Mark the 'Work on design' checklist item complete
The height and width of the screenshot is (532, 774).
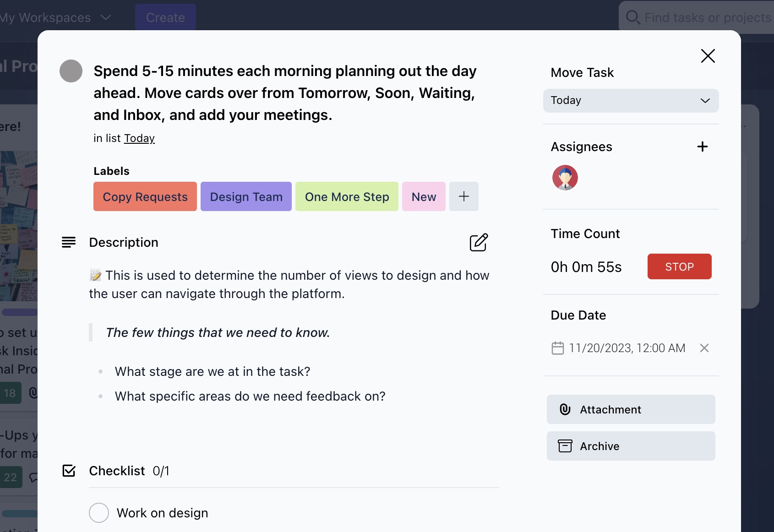(99, 513)
